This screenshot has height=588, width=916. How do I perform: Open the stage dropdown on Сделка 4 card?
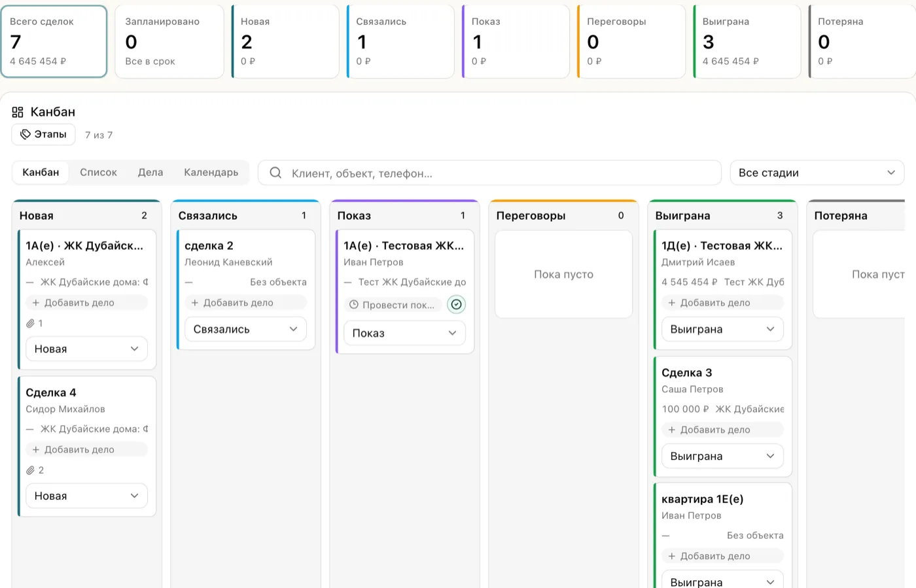click(86, 496)
